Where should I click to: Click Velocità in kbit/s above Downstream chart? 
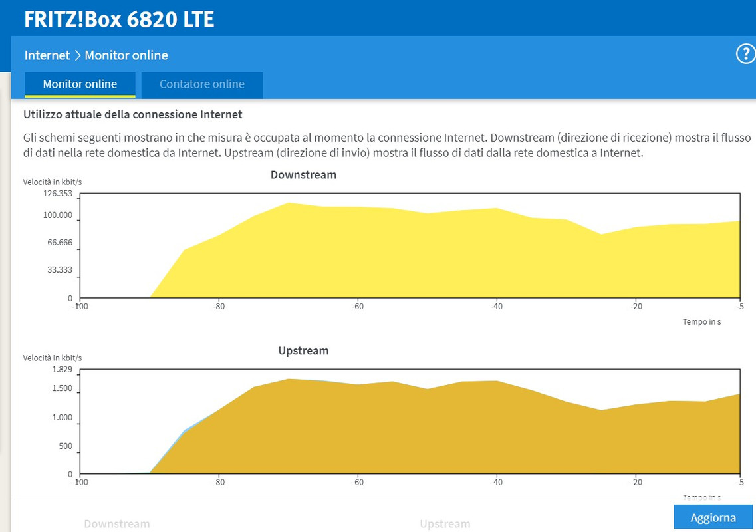tap(53, 182)
